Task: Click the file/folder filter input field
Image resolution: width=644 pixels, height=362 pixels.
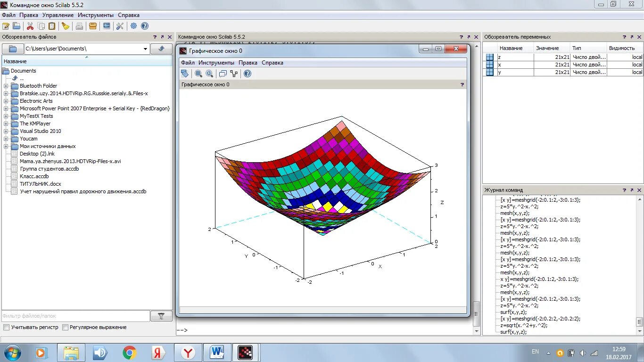Action: pos(76,316)
